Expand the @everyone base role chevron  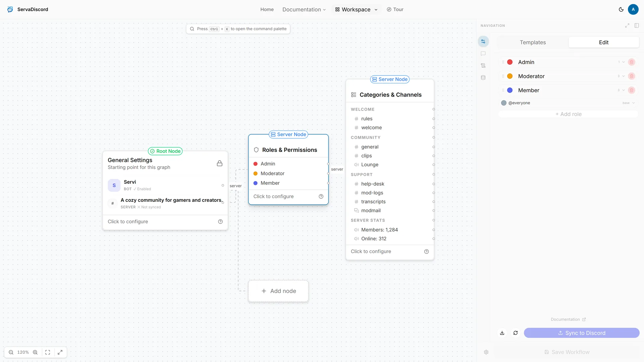[633, 103]
